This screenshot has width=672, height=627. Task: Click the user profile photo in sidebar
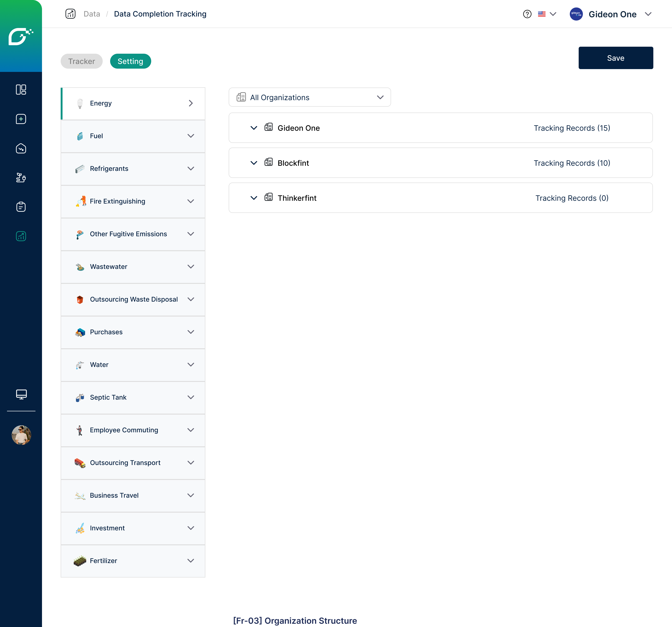click(21, 435)
